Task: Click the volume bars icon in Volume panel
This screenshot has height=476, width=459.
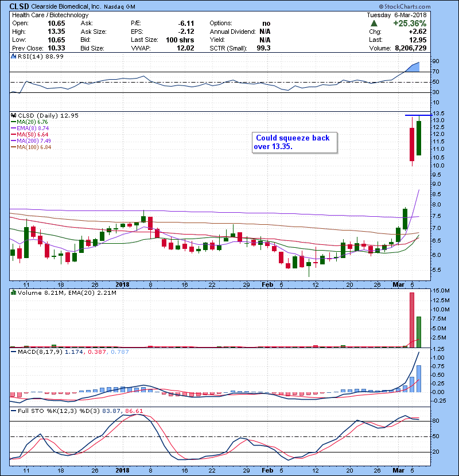Action: tap(13, 292)
